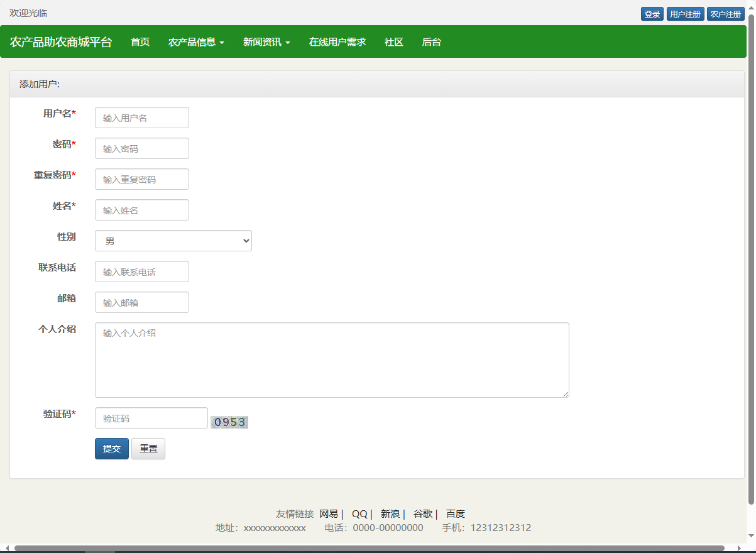Open the 社区 section

(393, 42)
